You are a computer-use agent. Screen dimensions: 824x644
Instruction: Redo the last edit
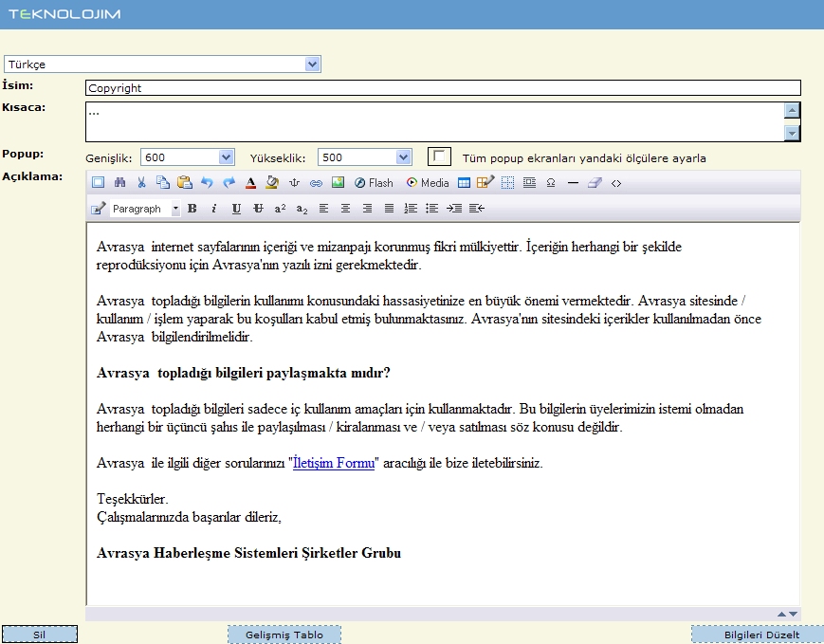point(229,182)
